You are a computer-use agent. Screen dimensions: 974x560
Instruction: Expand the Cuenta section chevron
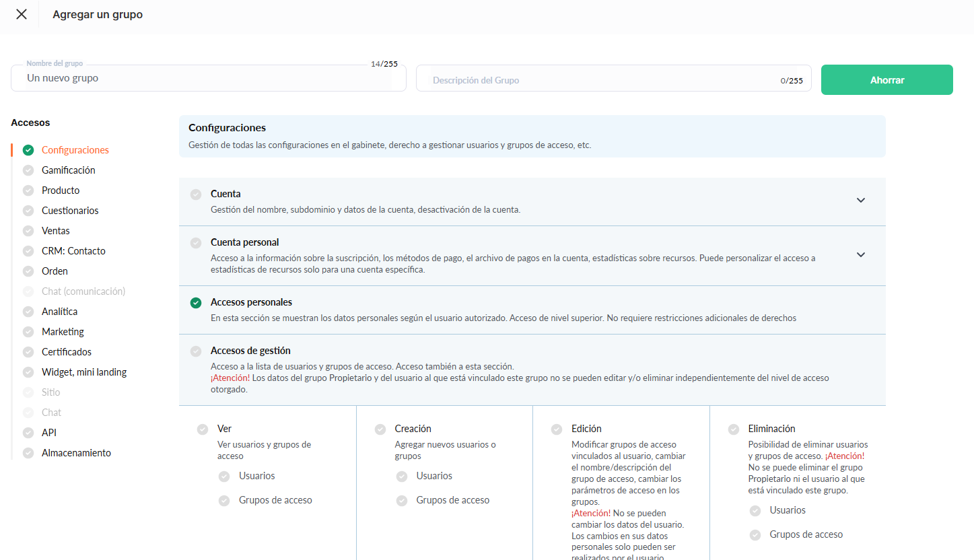pos(860,201)
